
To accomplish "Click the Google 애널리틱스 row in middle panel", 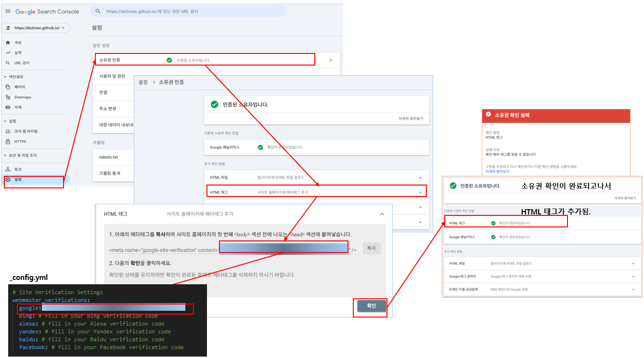I will 316,147.
